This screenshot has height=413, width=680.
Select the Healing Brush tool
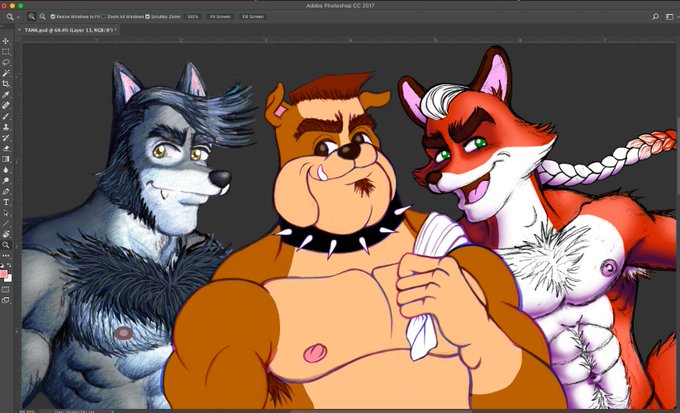click(6, 105)
